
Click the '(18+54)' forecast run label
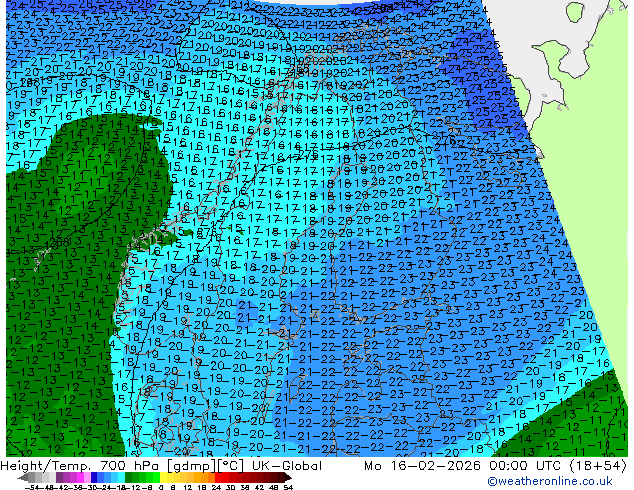pyautogui.click(x=598, y=466)
